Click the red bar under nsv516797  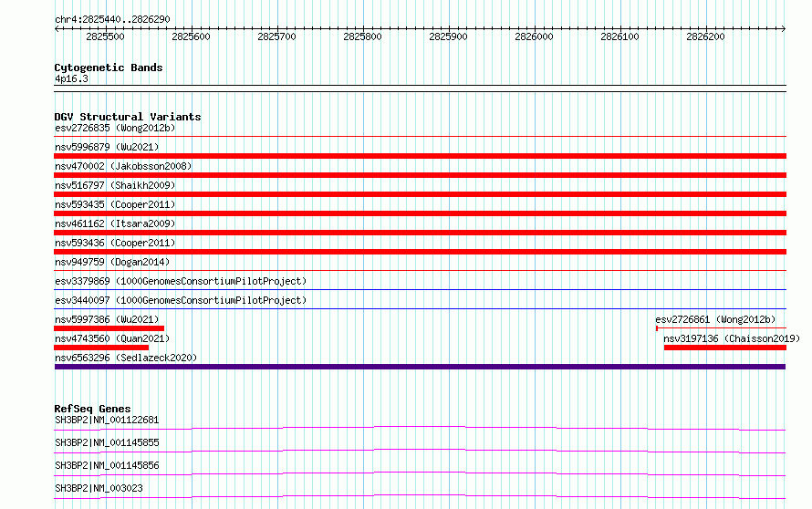(420, 194)
